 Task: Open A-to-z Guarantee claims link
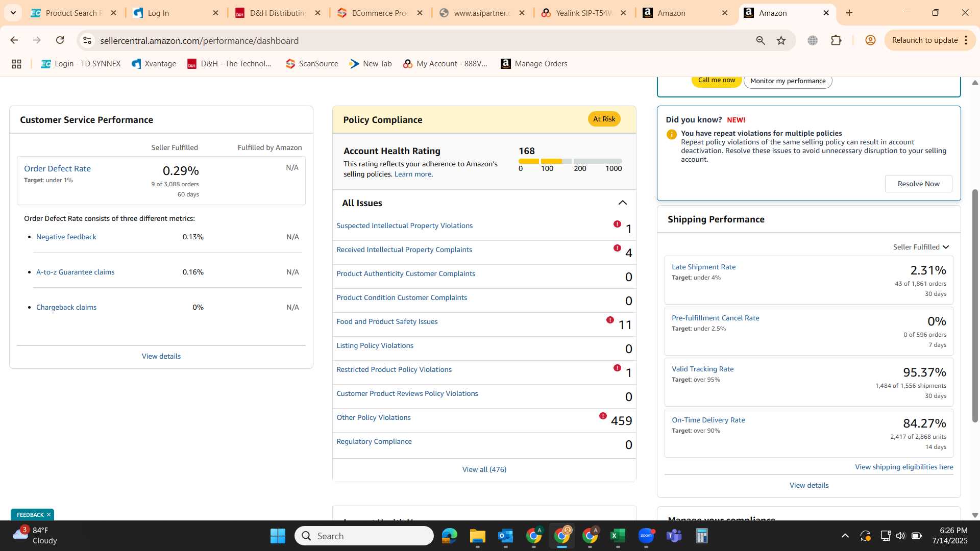[75, 272]
